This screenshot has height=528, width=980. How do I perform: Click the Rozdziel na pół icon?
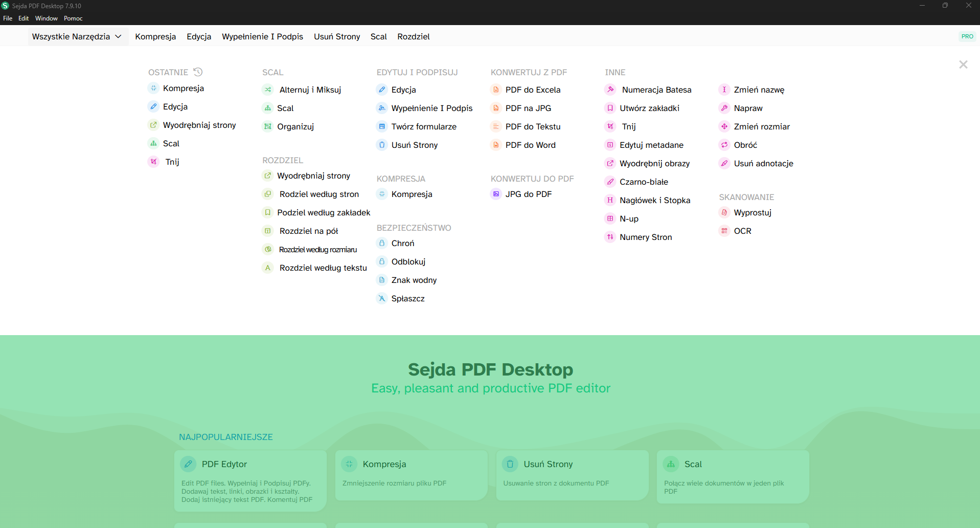point(268,231)
